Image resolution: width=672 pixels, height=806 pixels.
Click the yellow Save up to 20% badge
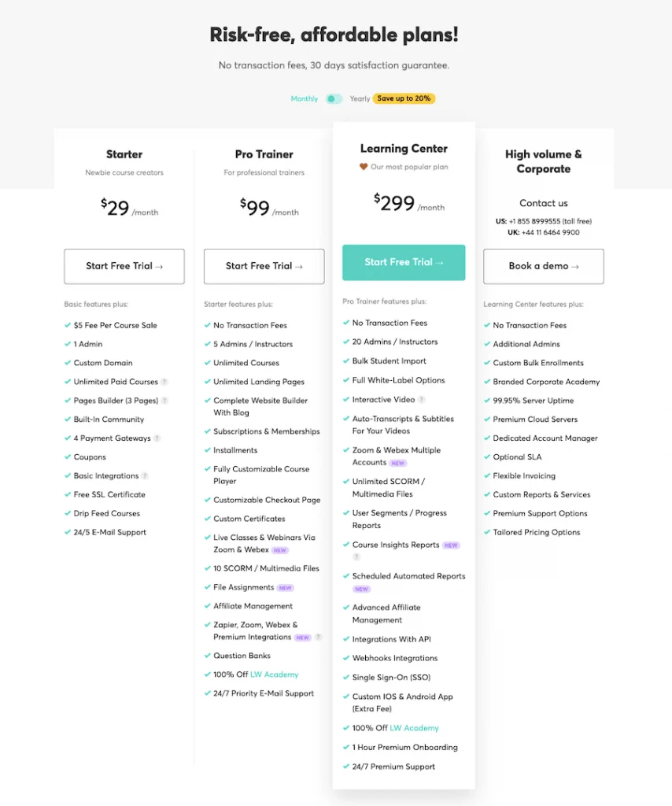(404, 98)
